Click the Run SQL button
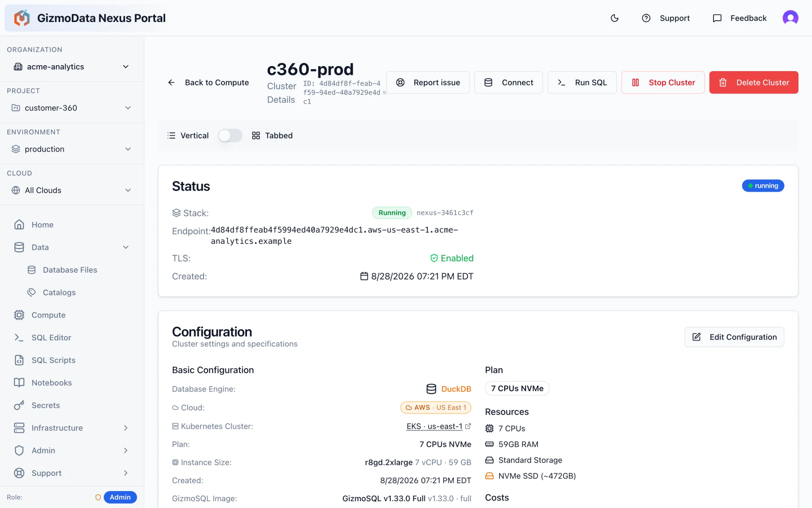 582,83
